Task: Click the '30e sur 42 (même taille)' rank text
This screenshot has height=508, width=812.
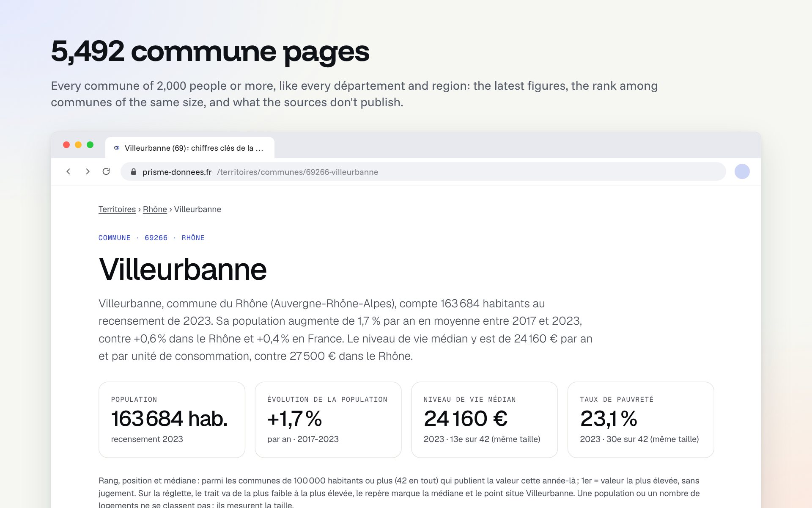Action: tap(653, 439)
